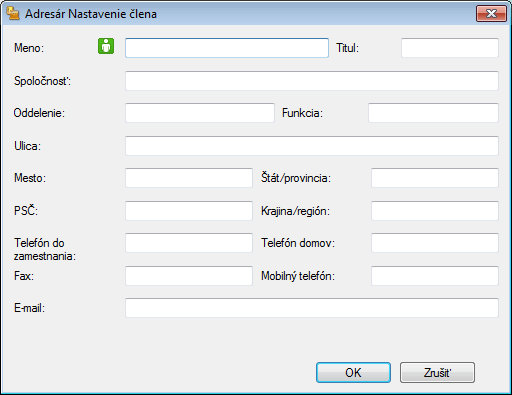Close the Adresár Nastavenie člena dialog
This screenshot has height=395, width=512.
coord(491,13)
